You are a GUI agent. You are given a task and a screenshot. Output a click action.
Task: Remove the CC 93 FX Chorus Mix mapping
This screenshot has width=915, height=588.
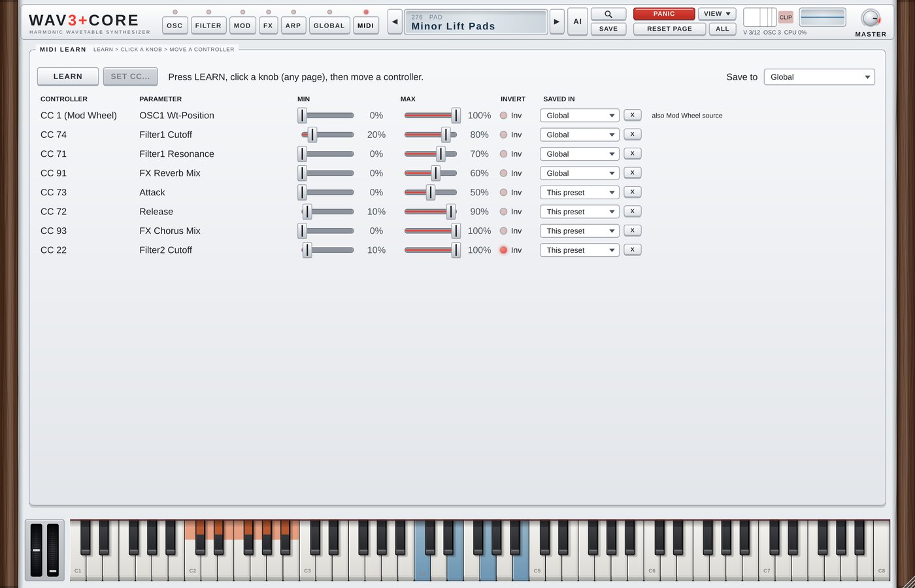coord(632,230)
